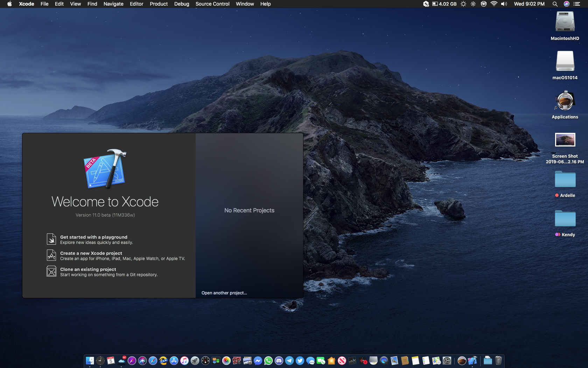Click Clone an existing project
588x368 pixels.
tap(88, 270)
